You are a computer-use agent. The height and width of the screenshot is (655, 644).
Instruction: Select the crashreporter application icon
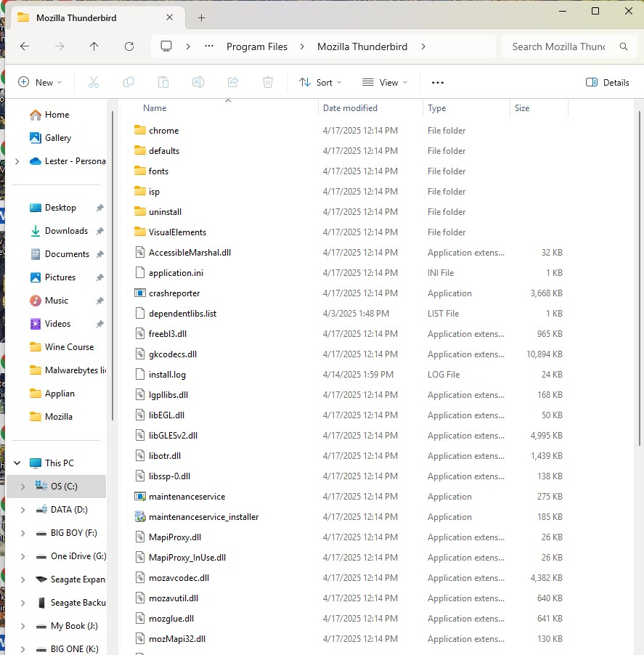coord(140,293)
